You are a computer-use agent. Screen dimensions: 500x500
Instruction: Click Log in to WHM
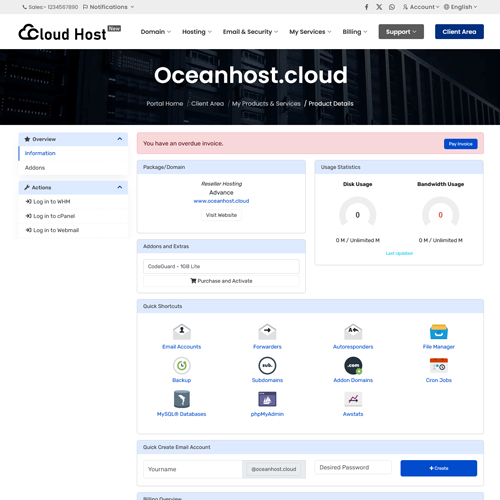coord(52,201)
